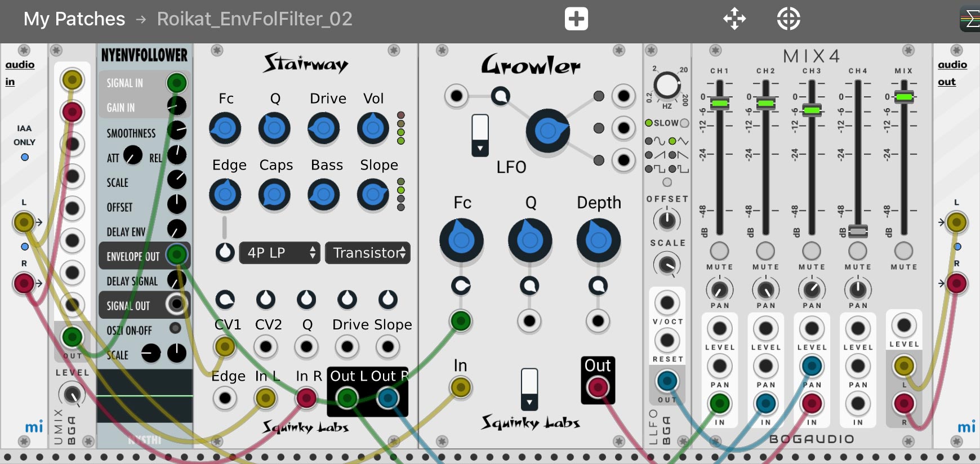Tap the patch name Roikat_EnvFolFilter_02
The width and height of the screenshot is (980, 464).
pyautogui.click(x=255, y=19)
